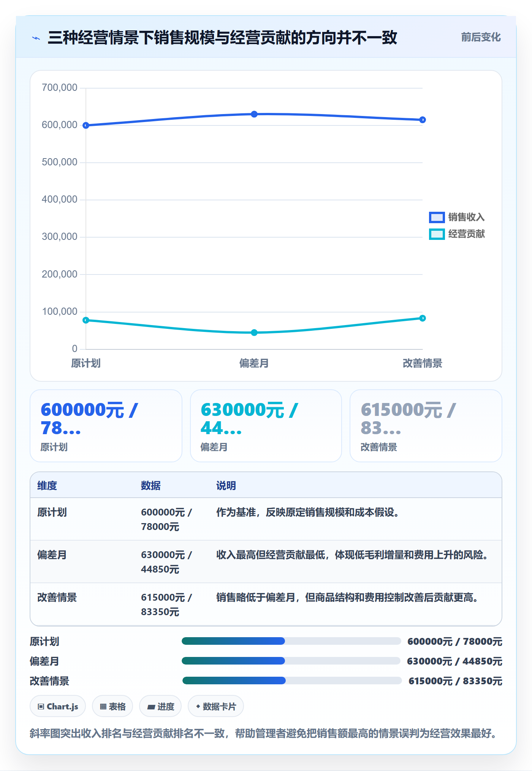This screenshot has width=532, height=771.
Task: Select the 原计划 cell in the table
Action: click(x=52, y=512)
